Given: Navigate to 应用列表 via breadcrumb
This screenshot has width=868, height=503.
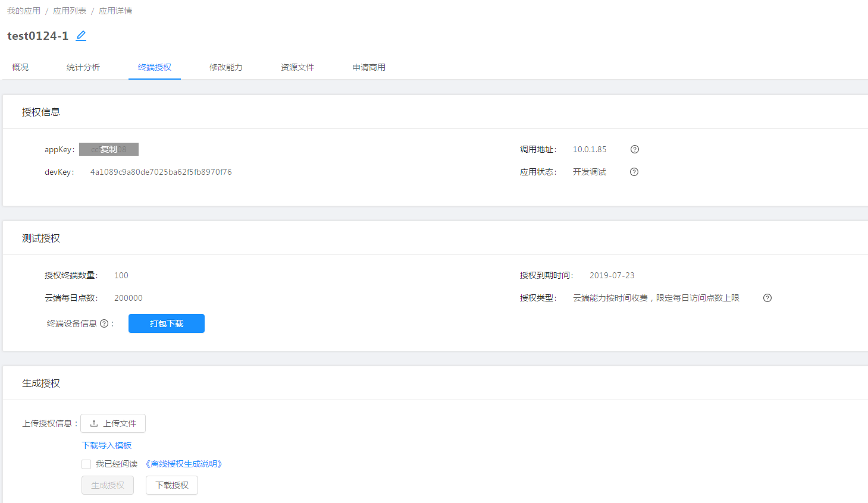Looking at the screenshot, I should tap(70, 10).
